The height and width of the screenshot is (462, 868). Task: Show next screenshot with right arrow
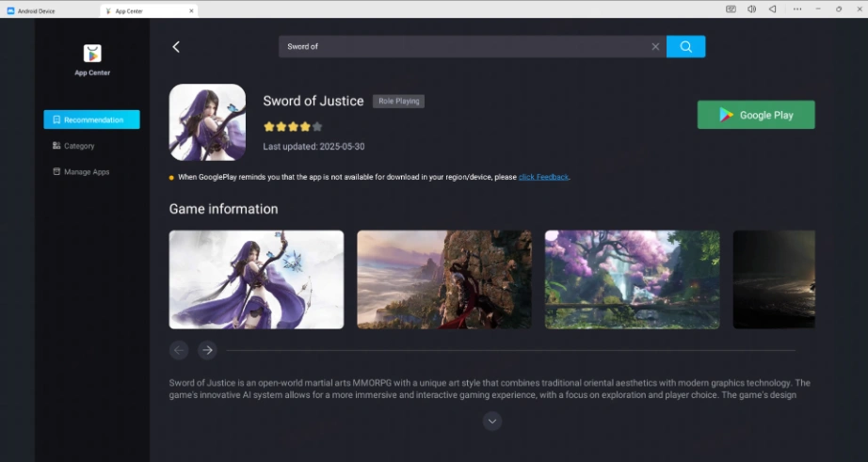[x=207, y=350]
